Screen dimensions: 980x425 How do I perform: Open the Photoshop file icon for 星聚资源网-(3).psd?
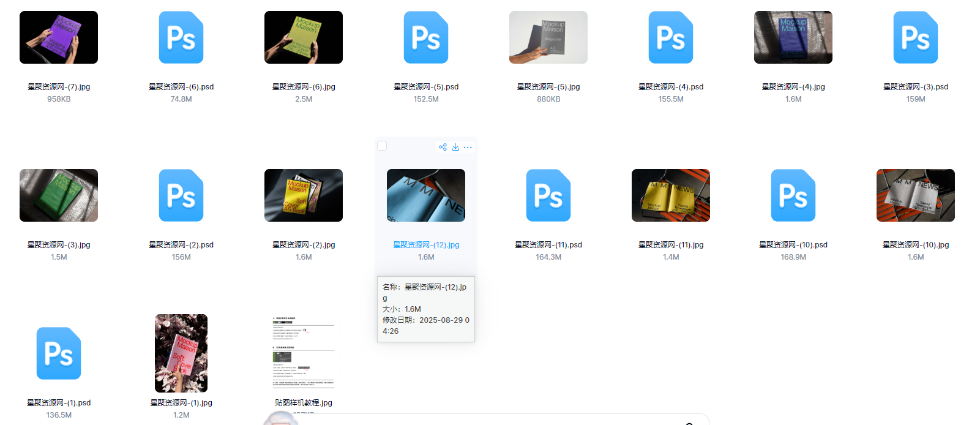(916, 37)
